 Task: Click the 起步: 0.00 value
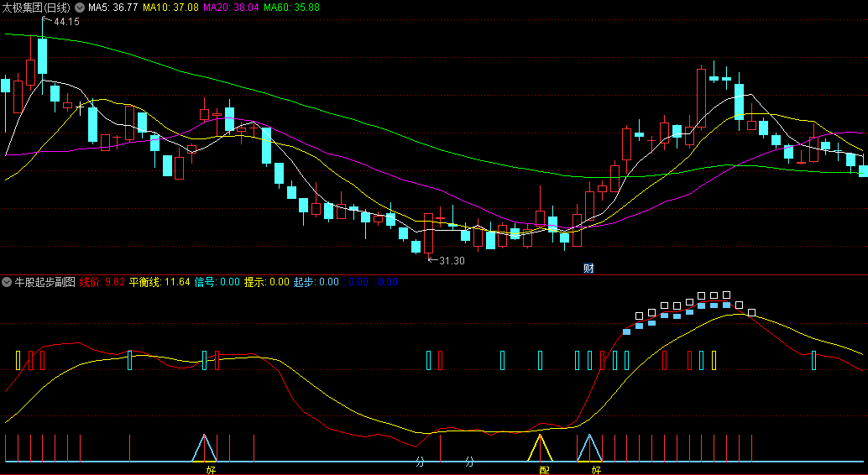[316, 282]
